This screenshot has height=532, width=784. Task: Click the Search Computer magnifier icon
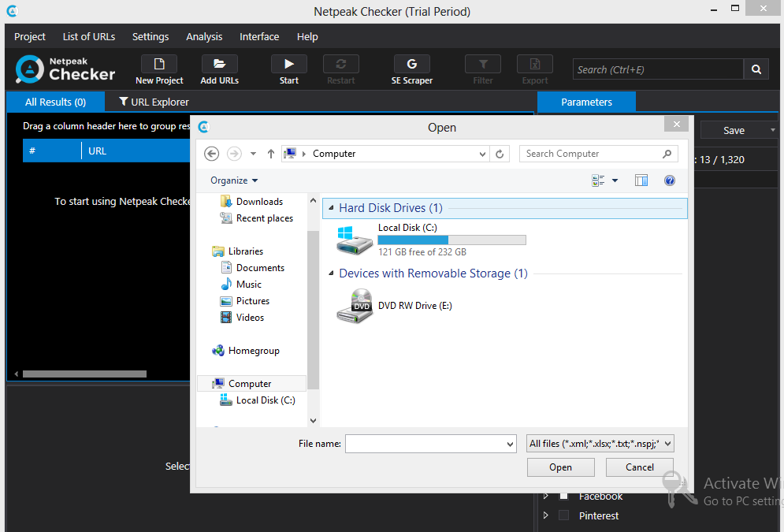pos(667,154)
